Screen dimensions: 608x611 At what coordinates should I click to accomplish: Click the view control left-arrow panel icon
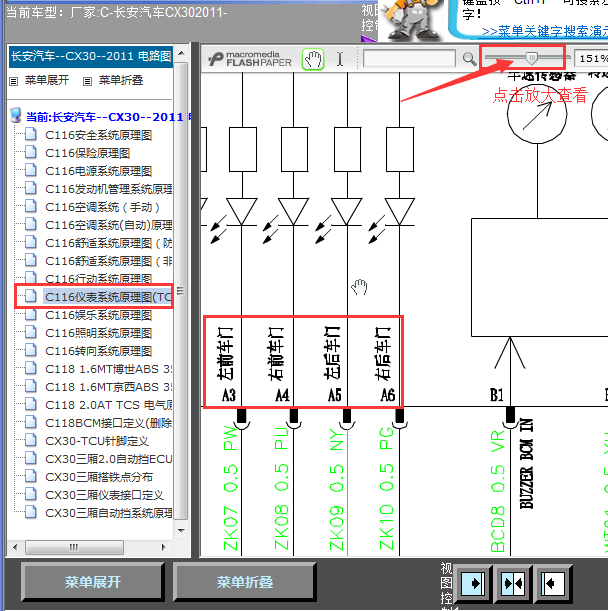pos(552,583)
